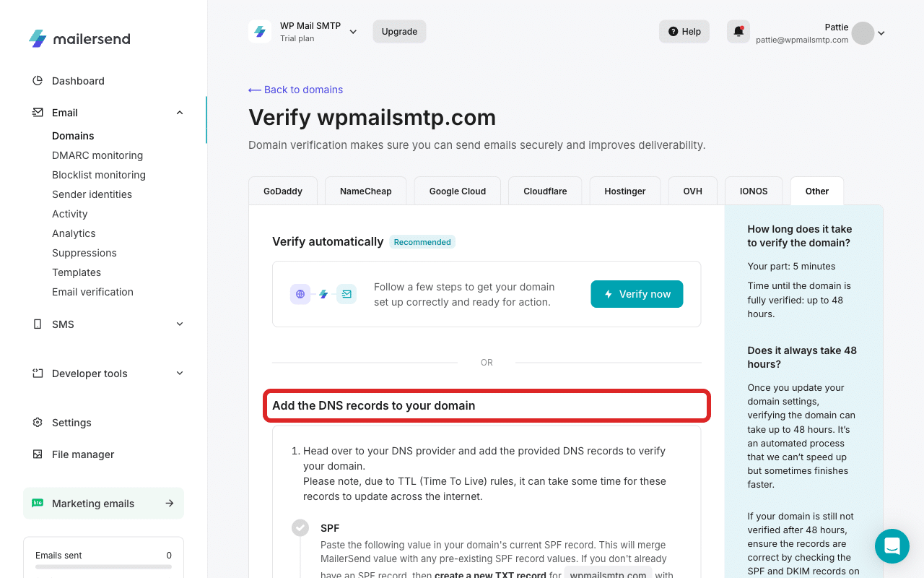The height and width of the screenshot is (578, 924).
Task: Select the SMS section icon in sidebar
Action: click(x=38, y=324)
